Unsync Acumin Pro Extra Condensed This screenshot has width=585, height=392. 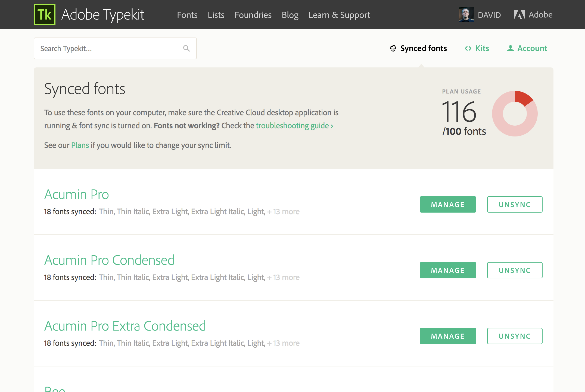pos(515,336)
